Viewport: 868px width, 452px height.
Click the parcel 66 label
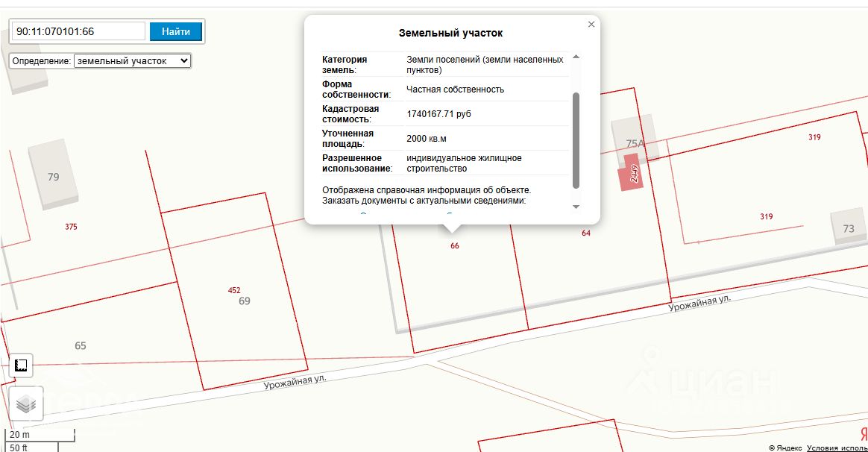pyautogui.click(x=454, y=246)
